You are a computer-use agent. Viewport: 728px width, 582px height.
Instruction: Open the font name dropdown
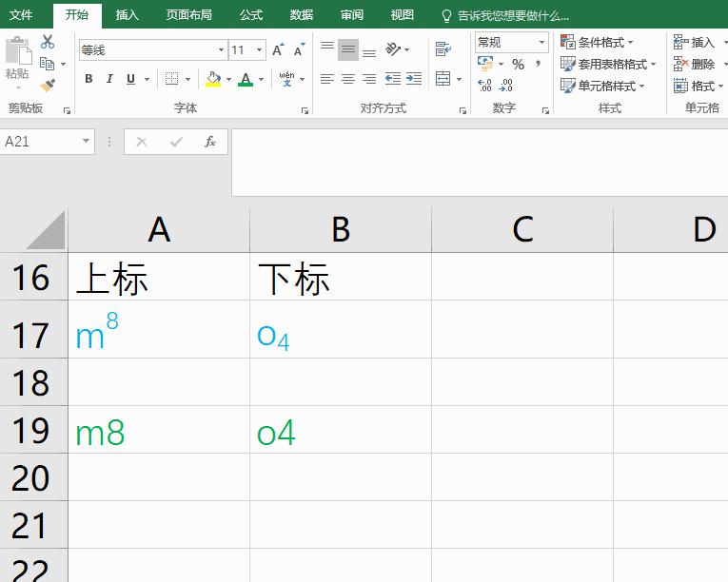222,49
